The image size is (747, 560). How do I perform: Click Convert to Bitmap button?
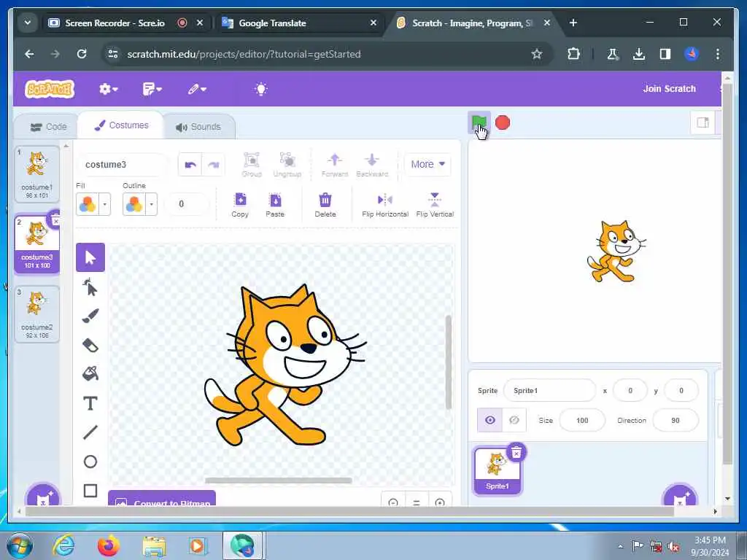click(x=162, y=499)
